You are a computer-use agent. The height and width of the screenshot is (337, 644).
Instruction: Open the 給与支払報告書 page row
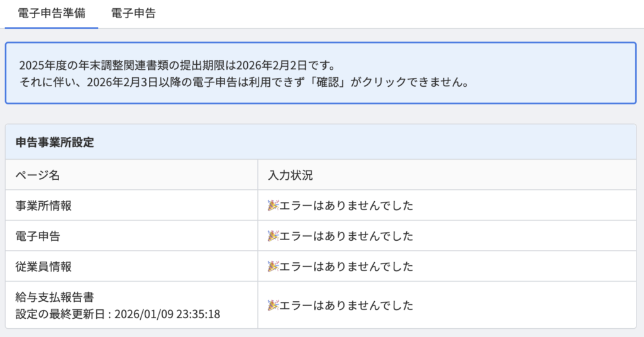(x=55, y=297)
